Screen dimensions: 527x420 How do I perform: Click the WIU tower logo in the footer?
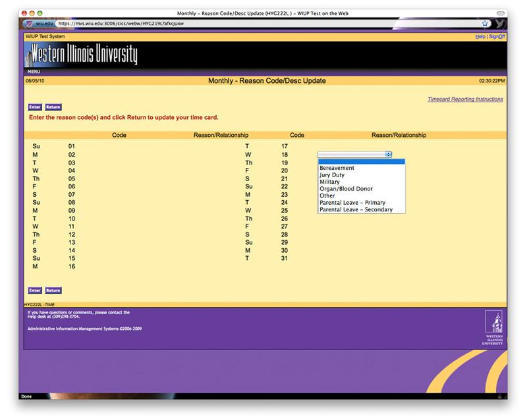pyautogui.click(x=493, y=327)
